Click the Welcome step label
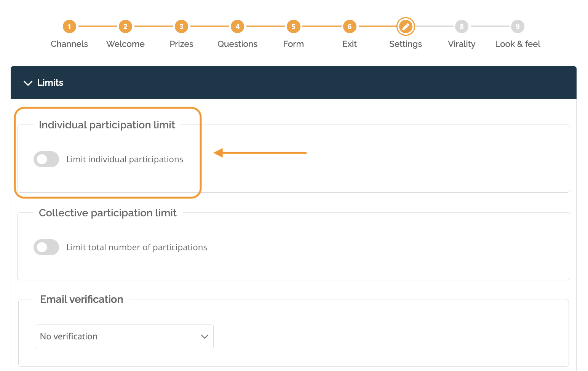Image resolution: width=588 pixels, height=371 pixels. pos(125,44)
